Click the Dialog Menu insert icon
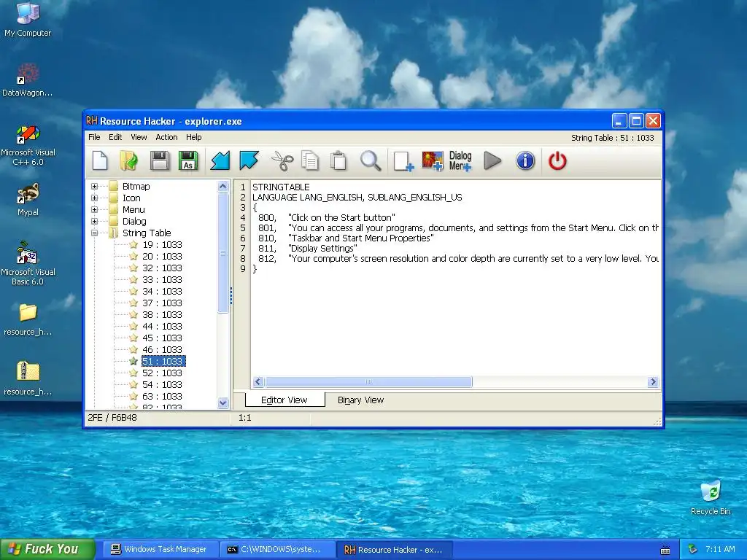 [x=461, y=161]
